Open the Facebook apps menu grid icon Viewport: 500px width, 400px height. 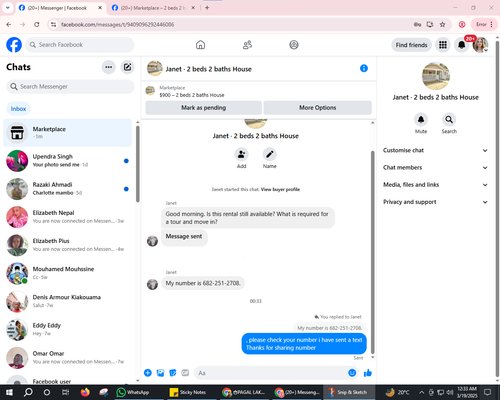(443, 45)
